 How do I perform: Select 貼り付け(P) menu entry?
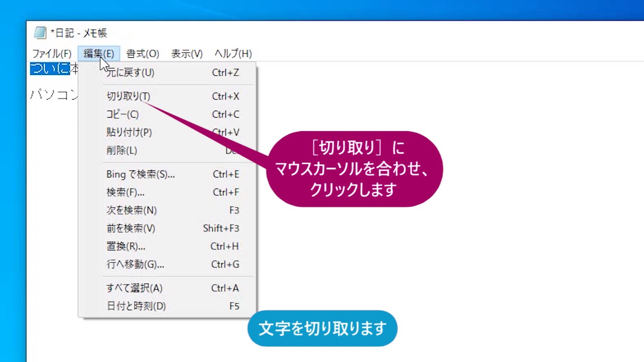click(x=168, y=132)
